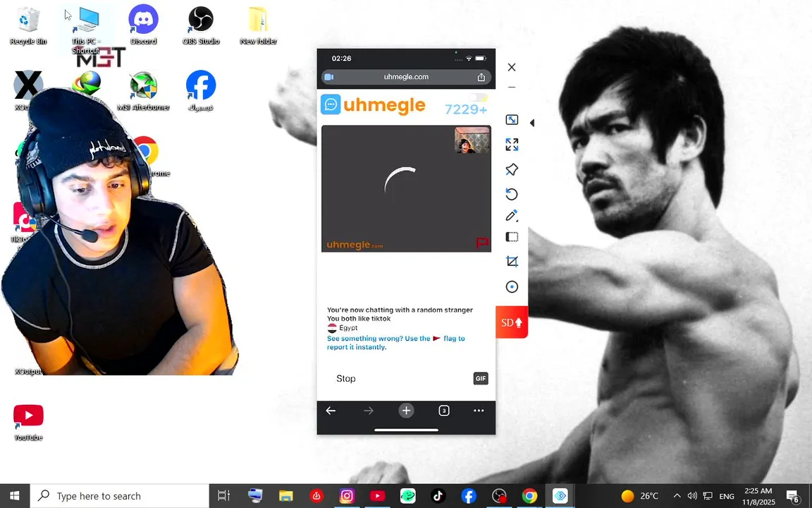The image size is (812, 508).
Task: Click the uhmegle.com address bar
Action: coord(406,77)
